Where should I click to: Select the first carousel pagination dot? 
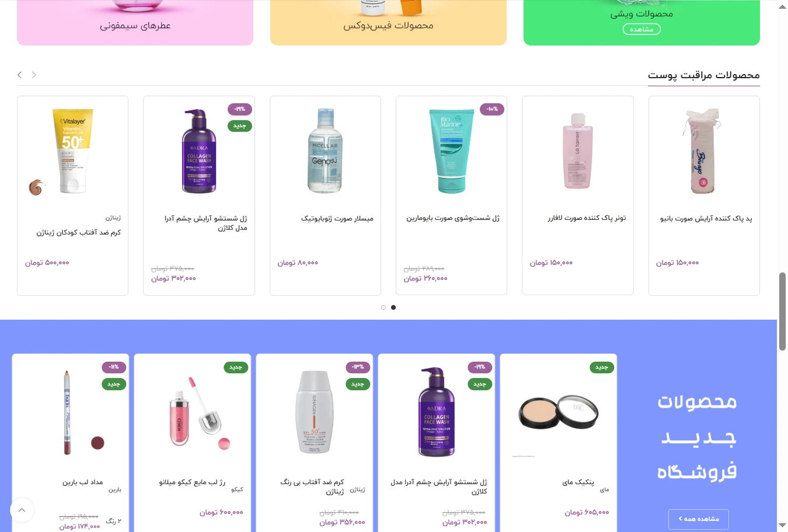tap(383, 307)
